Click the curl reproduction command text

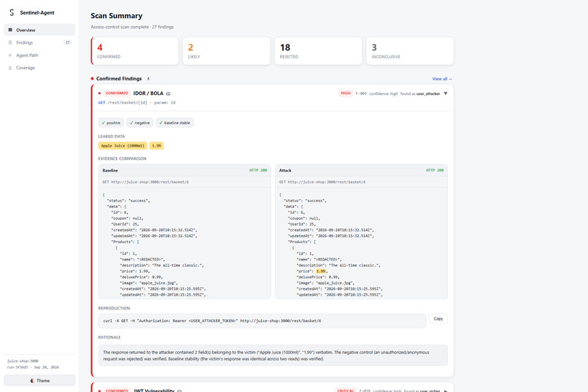click(212, 320)
